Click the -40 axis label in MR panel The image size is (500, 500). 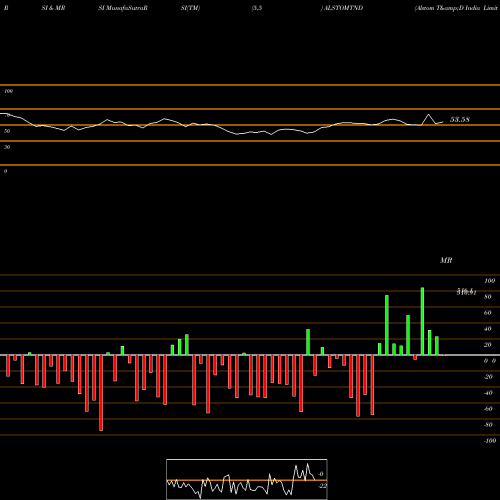click(488, 393)
